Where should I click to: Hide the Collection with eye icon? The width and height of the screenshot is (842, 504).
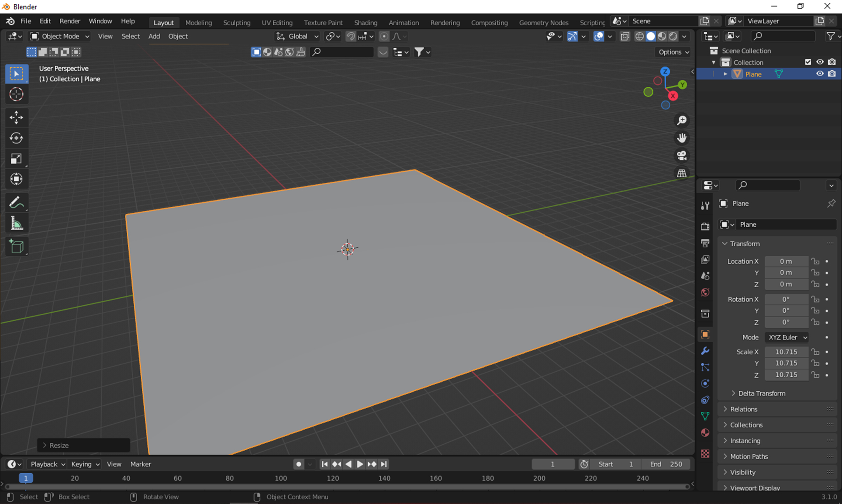pyautogui.click(x=820, y=62)
